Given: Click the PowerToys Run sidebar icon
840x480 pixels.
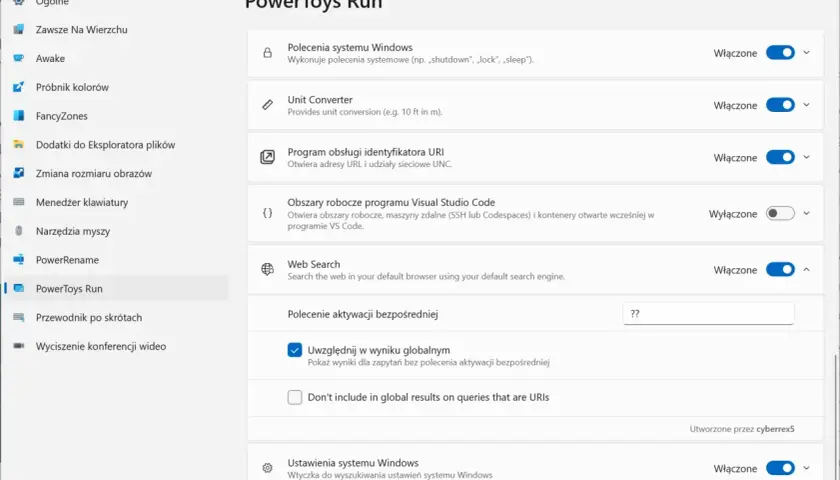Looking at the screenshot, I should click(19, 288).
